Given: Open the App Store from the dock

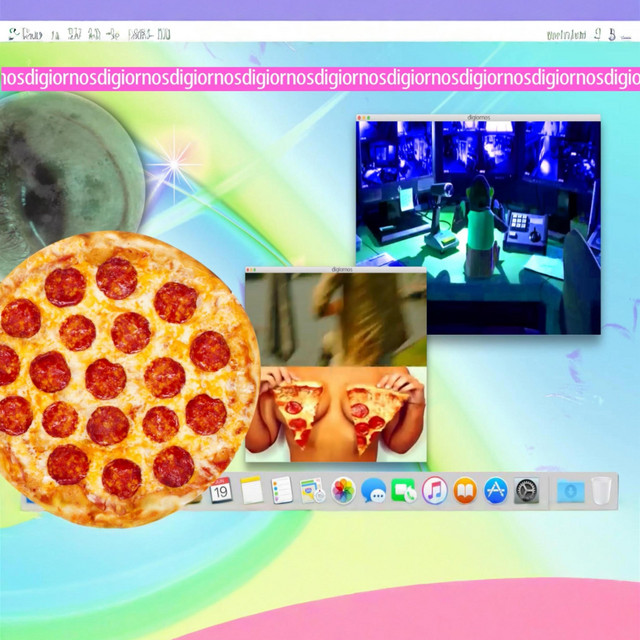Looking at the screenshot, I should 496,491.
